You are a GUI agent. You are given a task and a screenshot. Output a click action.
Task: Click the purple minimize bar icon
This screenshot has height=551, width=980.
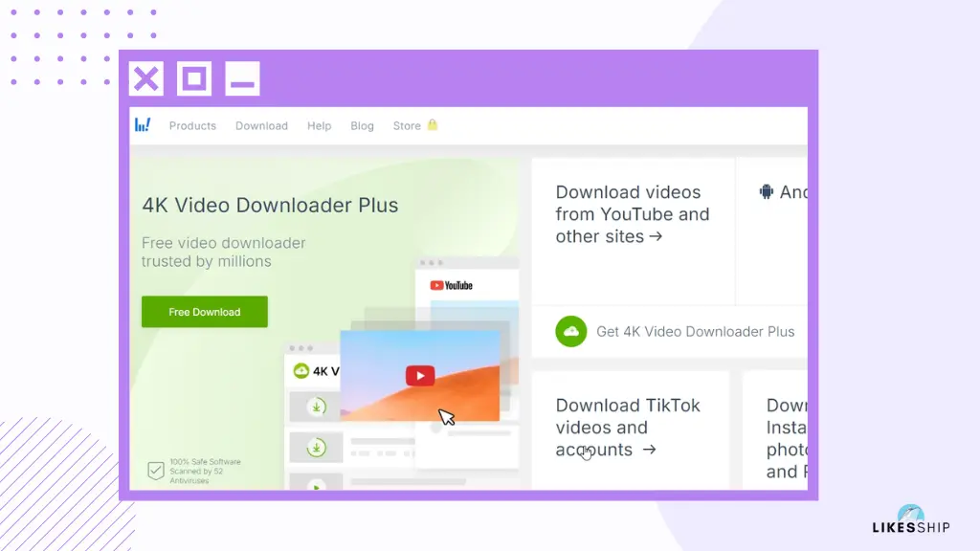[242, 78]
